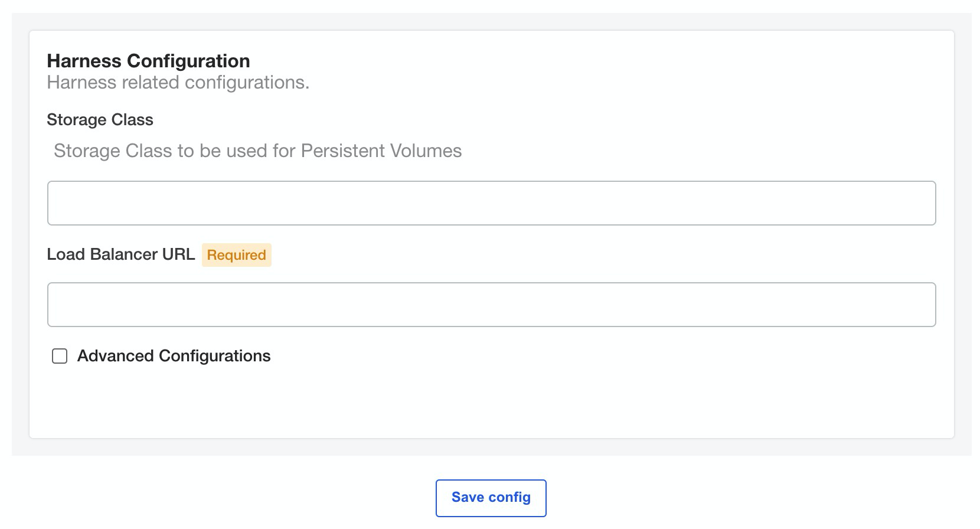Click the word 'Harness' in the title

84,61
